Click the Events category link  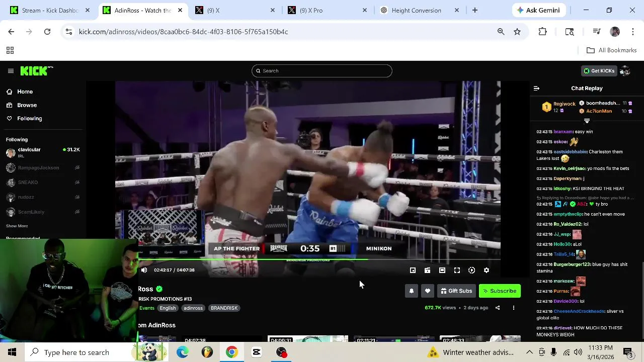[147, 308]
